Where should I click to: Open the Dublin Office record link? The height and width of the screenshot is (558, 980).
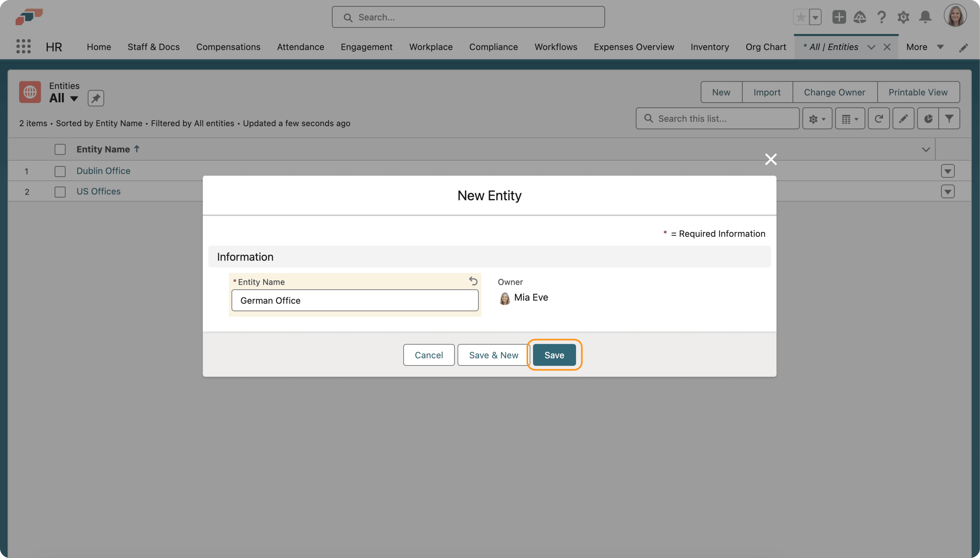click(x=103, y=171)
